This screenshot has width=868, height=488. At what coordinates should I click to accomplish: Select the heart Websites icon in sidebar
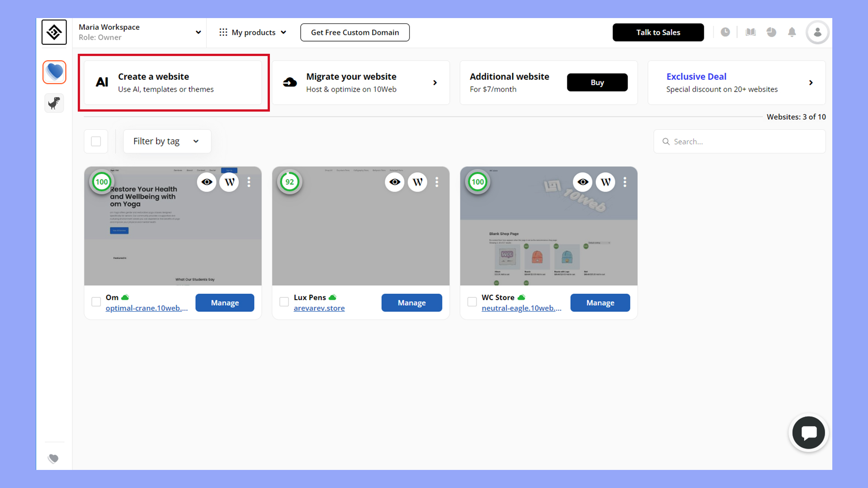pos(54,72)
